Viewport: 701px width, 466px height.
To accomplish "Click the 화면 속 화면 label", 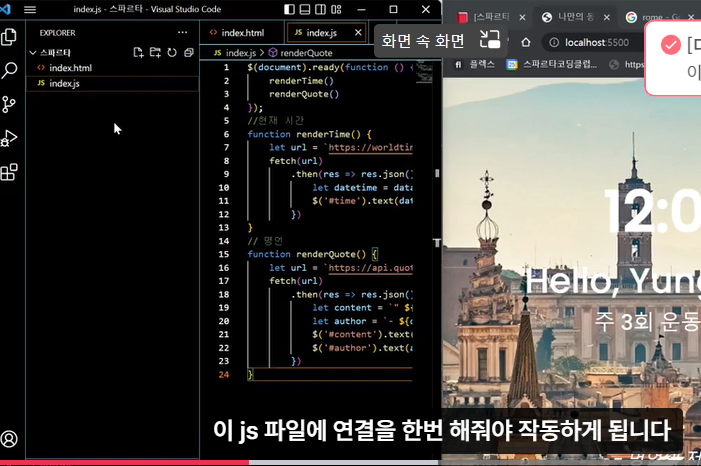I will tap(423, 41).
